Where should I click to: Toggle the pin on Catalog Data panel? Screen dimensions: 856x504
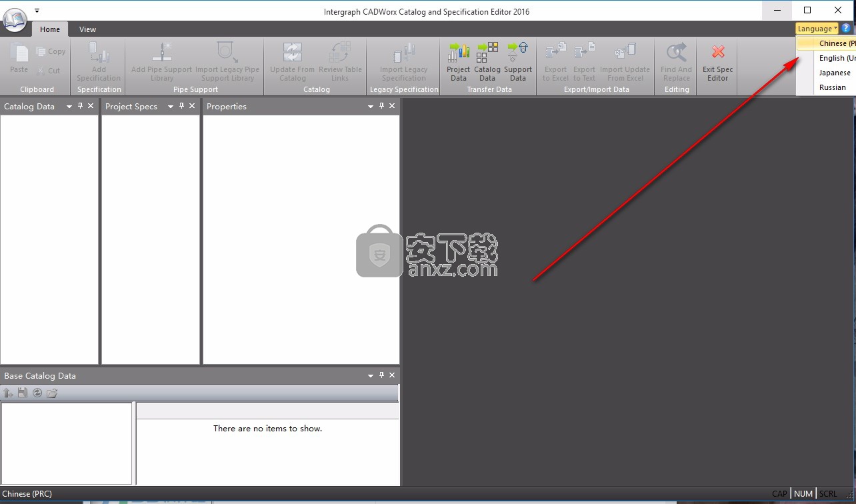coord(80,106)
